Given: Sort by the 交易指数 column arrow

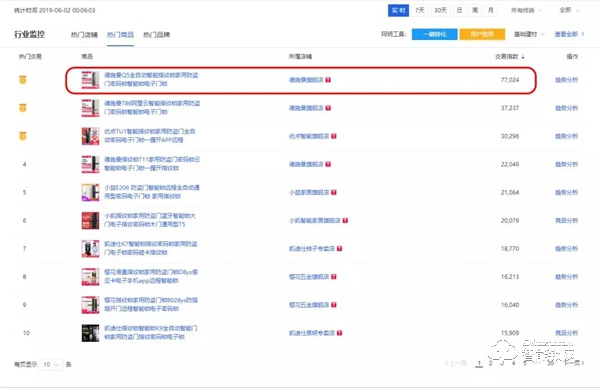Looking at the screenshot, I should 523,57.
